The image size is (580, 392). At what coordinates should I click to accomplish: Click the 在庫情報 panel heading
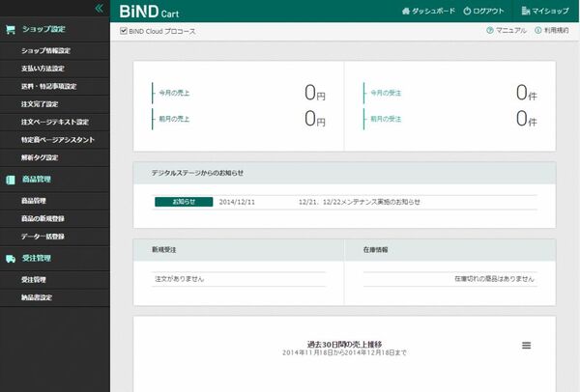click(375, 250)
